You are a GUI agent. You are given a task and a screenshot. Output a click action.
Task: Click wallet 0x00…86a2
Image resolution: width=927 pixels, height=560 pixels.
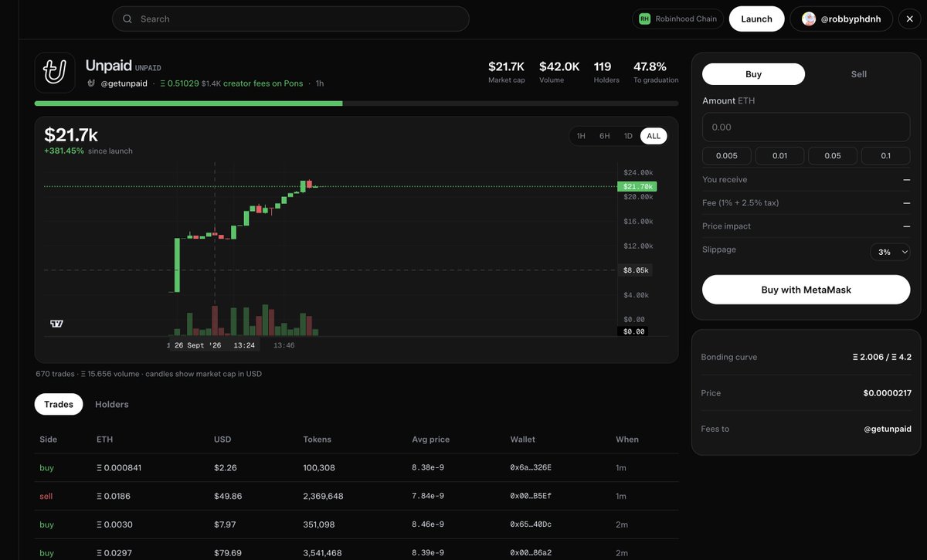pyautogui.click(x=531, y=553)
